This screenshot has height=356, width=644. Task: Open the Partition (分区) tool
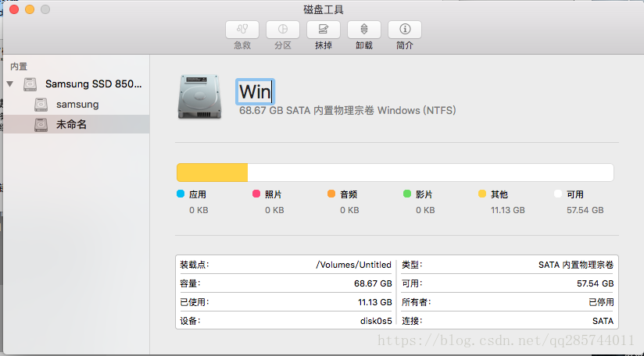click(283, 30)
